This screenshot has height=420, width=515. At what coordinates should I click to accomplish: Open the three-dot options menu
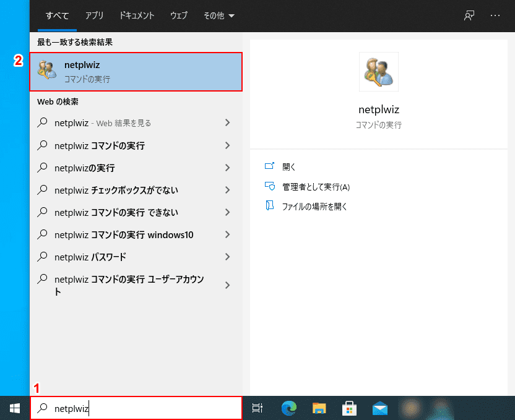point(495,15)
